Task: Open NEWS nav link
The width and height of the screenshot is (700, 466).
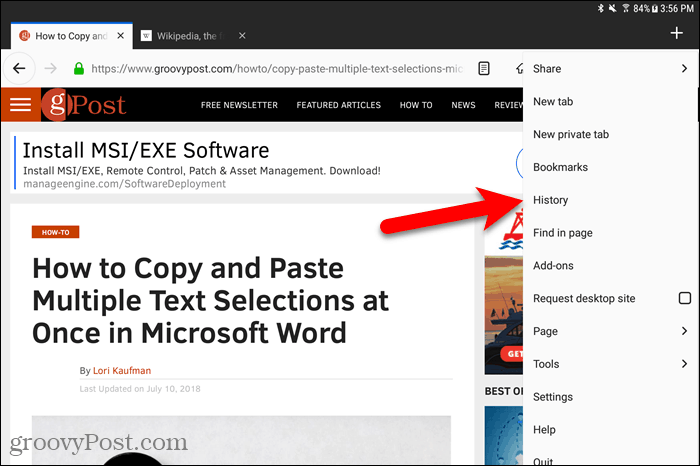Action: (x=463, y=105)
